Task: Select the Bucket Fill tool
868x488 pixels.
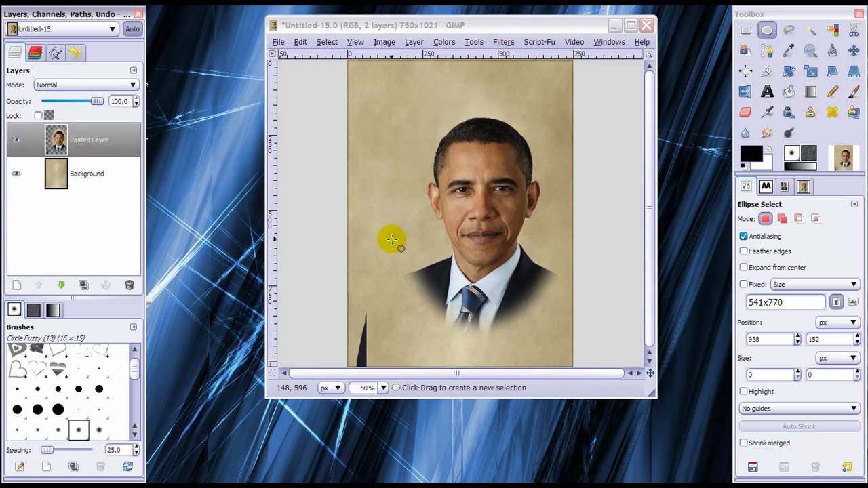Action: (x=789, y=91)
